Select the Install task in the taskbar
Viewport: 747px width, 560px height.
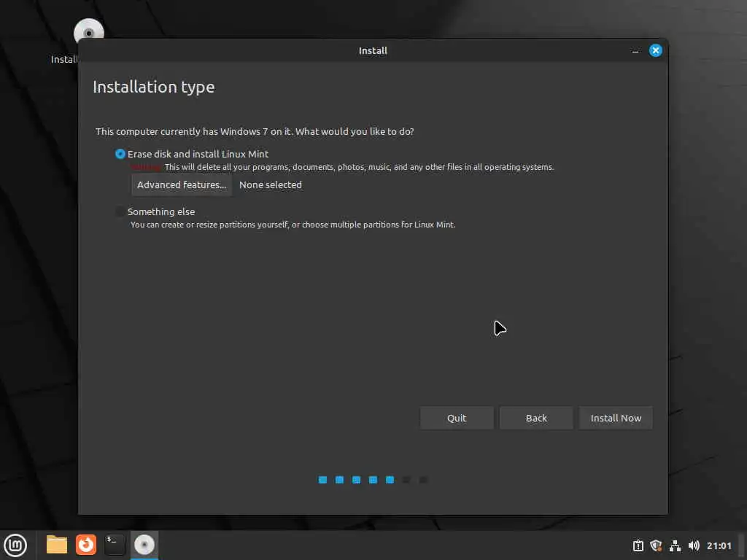coord(144,545)
